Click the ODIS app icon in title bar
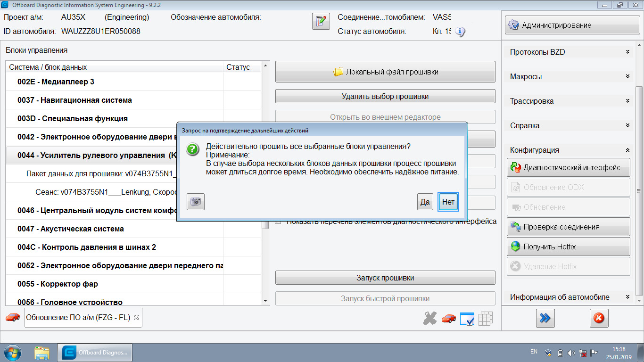Viewport: 644px width, 362px height. (5, 5)
